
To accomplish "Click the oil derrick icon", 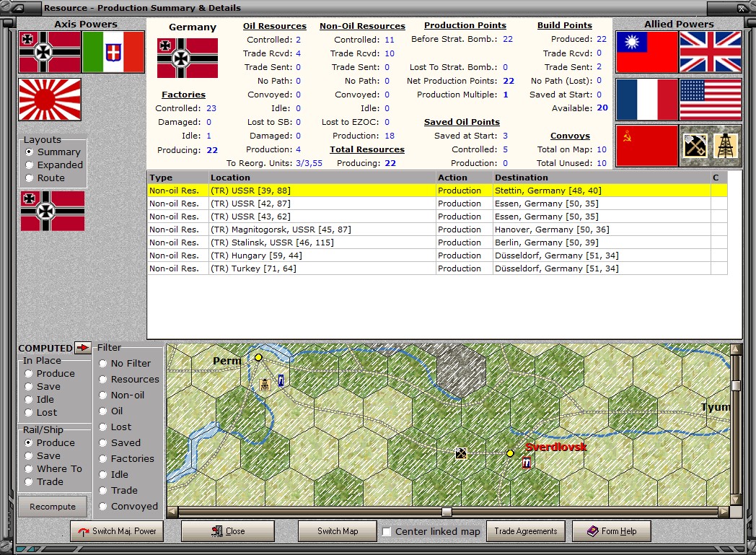I will (x=726, y=146).
